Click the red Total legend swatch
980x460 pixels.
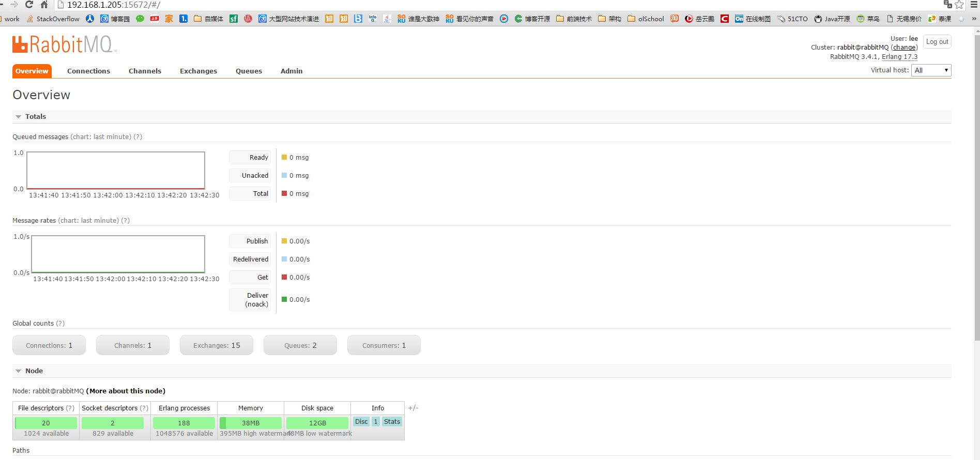284,193
